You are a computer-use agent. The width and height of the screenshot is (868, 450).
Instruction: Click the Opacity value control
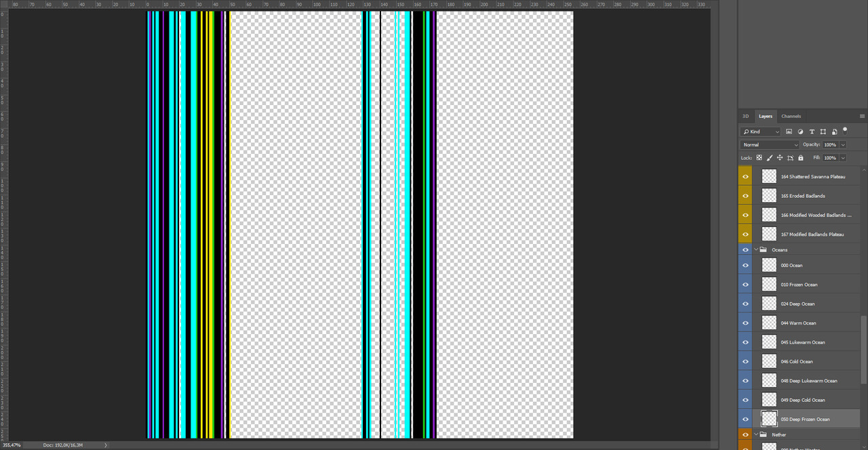(x=831, y=144)
